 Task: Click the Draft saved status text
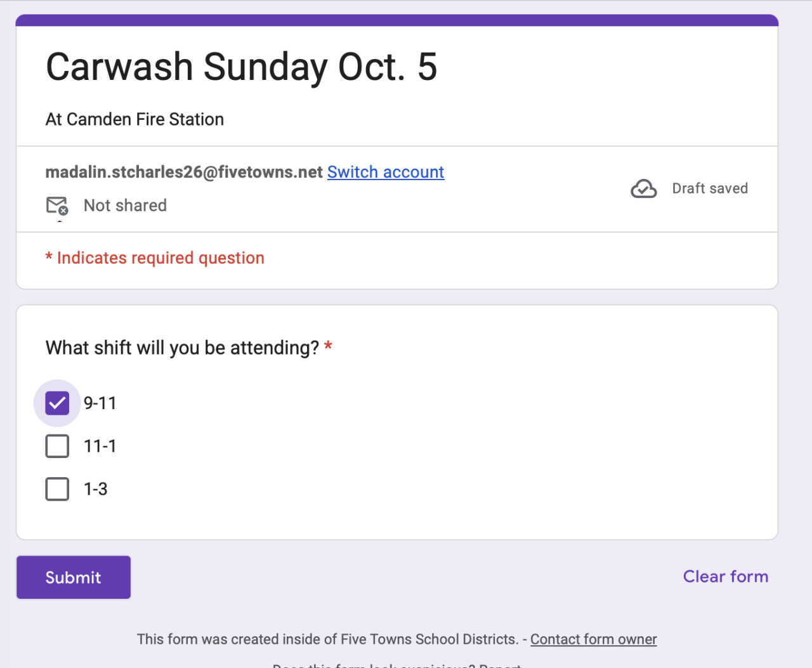click(x=710, y=188)
